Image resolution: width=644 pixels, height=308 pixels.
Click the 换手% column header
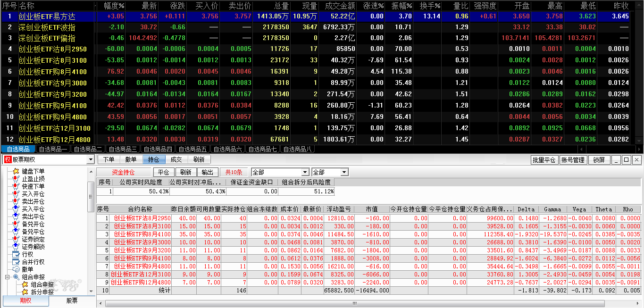pyautogui.click(x=428, y=6)
